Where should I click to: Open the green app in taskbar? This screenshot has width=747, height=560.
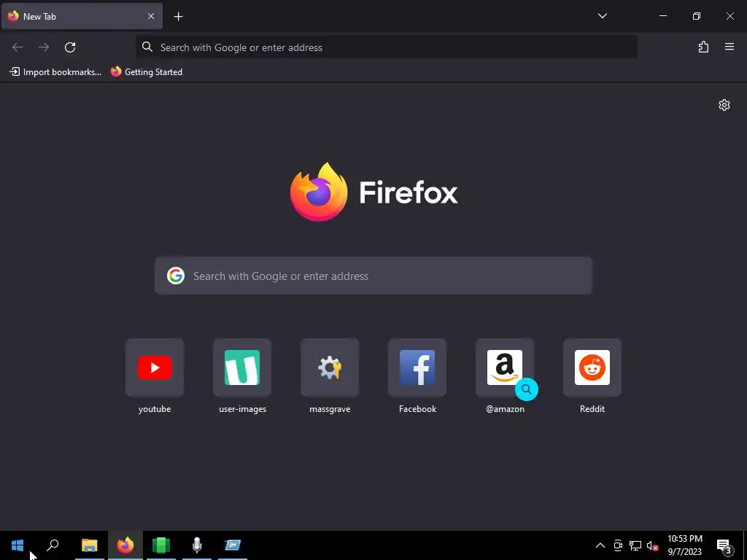pyautogui.click(x=161, y=545)
